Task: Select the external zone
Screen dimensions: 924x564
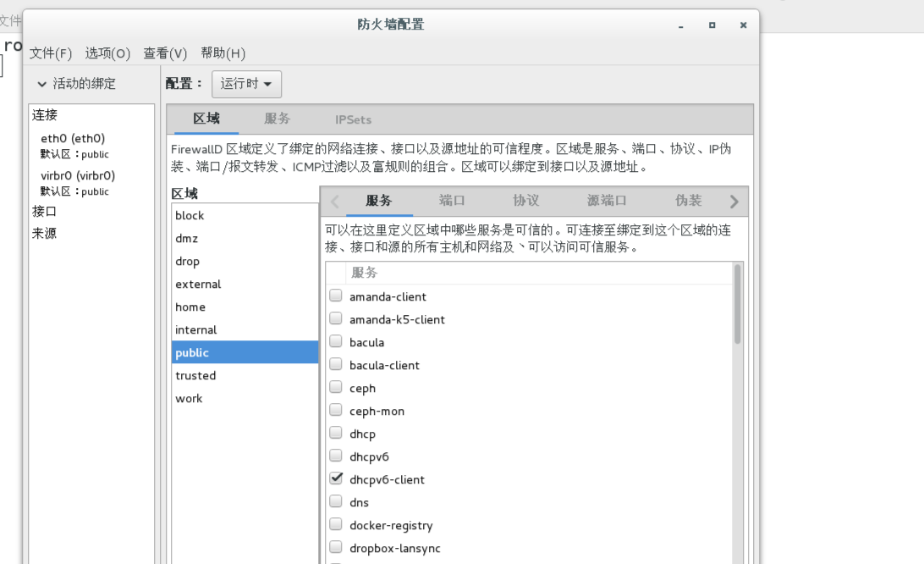Action: (x=245, y=284)
